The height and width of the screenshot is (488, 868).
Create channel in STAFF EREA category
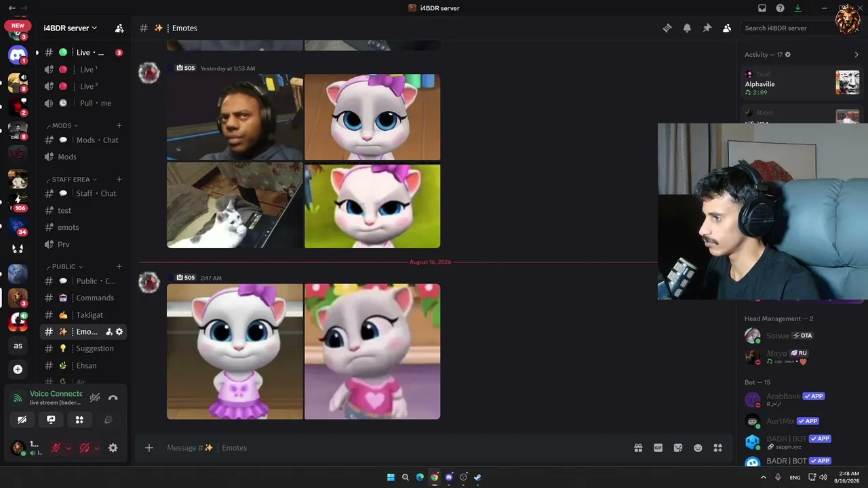coord(119,180)
